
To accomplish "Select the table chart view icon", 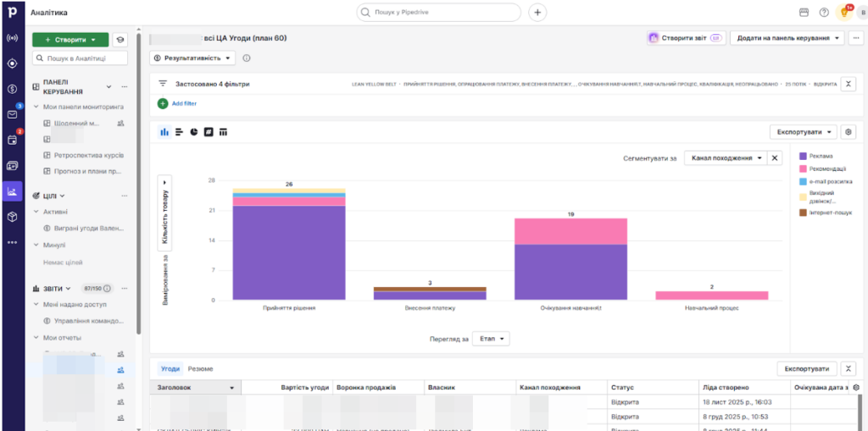I will tap(224, 132).
